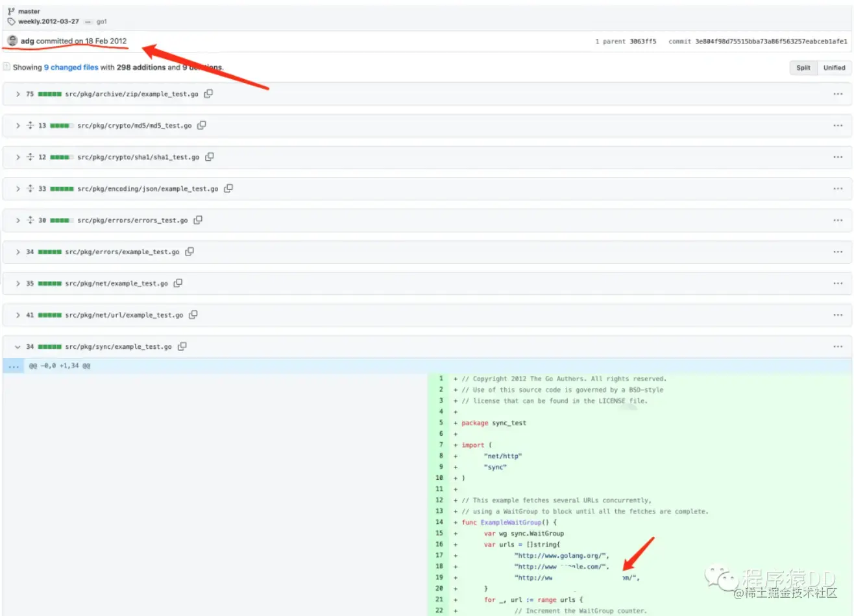The image size is (854, 616).
Task: Open the go1 tag
Action: 102,21
